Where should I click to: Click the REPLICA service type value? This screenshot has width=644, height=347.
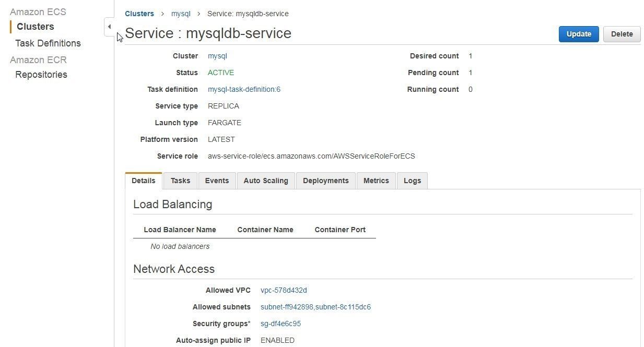(x=224, y=106)
